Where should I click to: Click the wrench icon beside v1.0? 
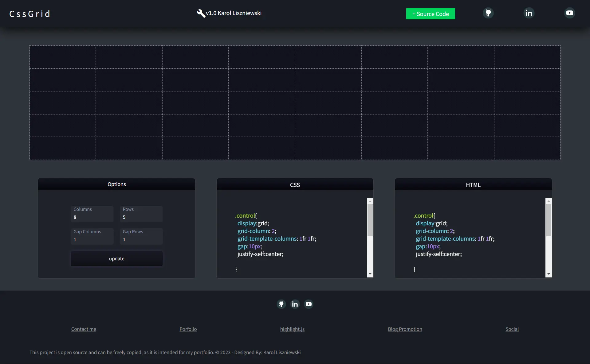point(201,13)
